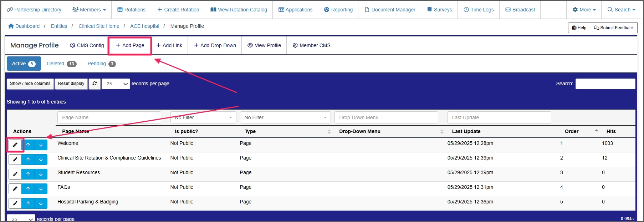Click the Help button

579,28
